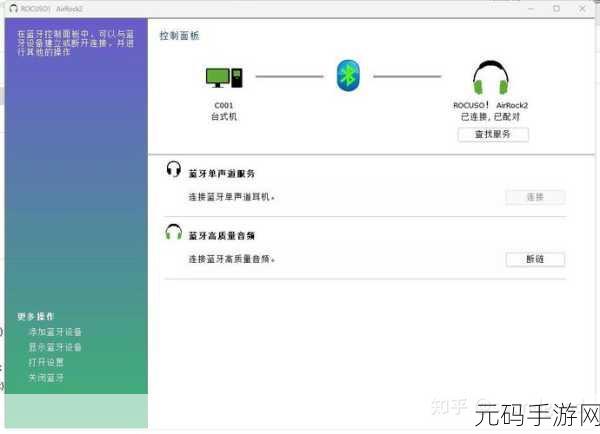Screen dimensions: 600x434
Task: Click the C001 desktop computer icon
Action: [224, 77]
